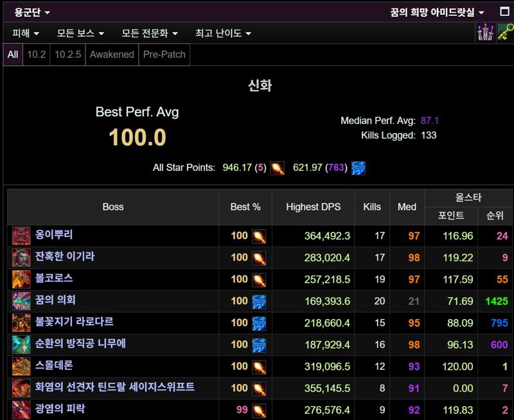Open the 옹이뿌리 boss link
Screen dimensions: 514x420
54,234
